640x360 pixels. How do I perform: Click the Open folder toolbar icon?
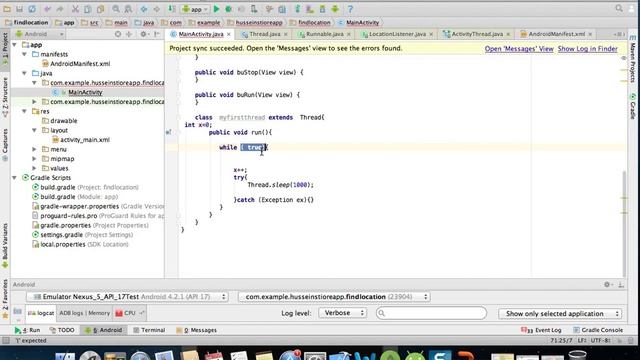(7, 9)
